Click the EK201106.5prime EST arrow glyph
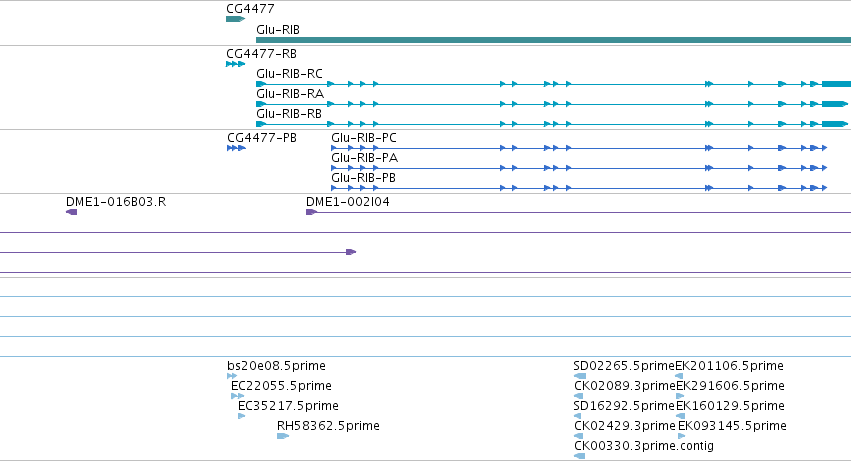Image resolution: width=851 pixels, height=461 pixels. click(x=679, y=376)
